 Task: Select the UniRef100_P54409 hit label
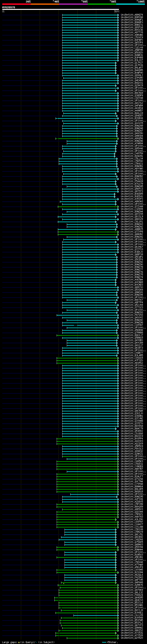click(x=132, y=181)
